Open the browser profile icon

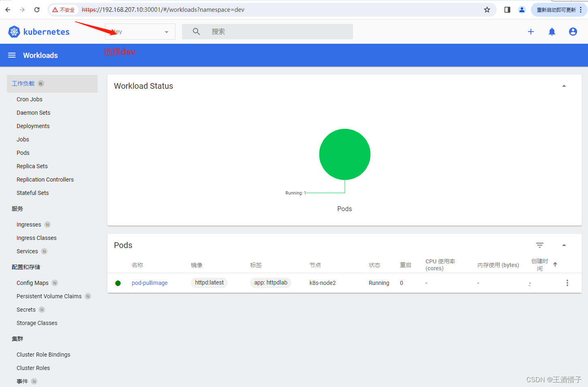522,10
